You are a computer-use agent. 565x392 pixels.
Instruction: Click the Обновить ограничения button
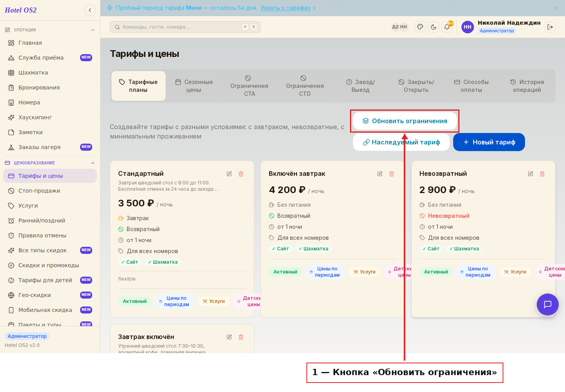(405, 121)
